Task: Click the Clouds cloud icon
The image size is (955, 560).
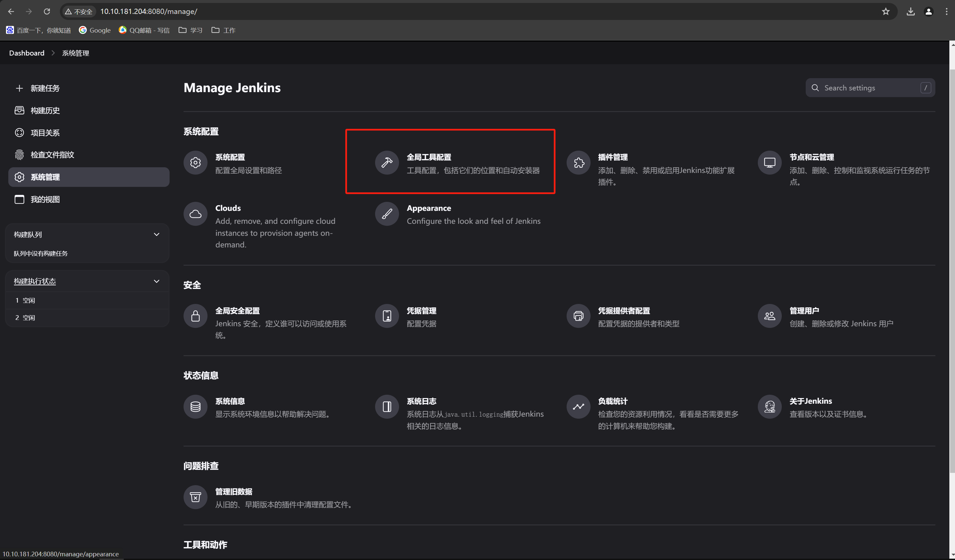Action: click(x=195, y=214)
